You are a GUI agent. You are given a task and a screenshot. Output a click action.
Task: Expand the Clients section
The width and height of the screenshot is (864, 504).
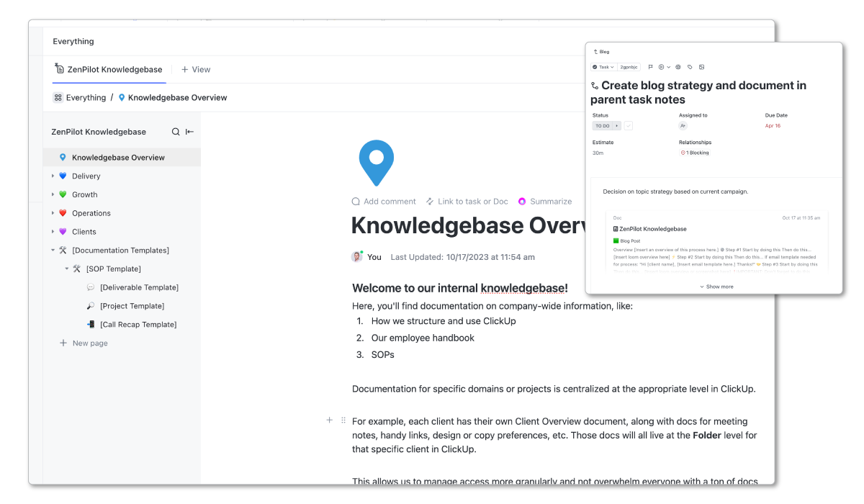coord(53,231)
